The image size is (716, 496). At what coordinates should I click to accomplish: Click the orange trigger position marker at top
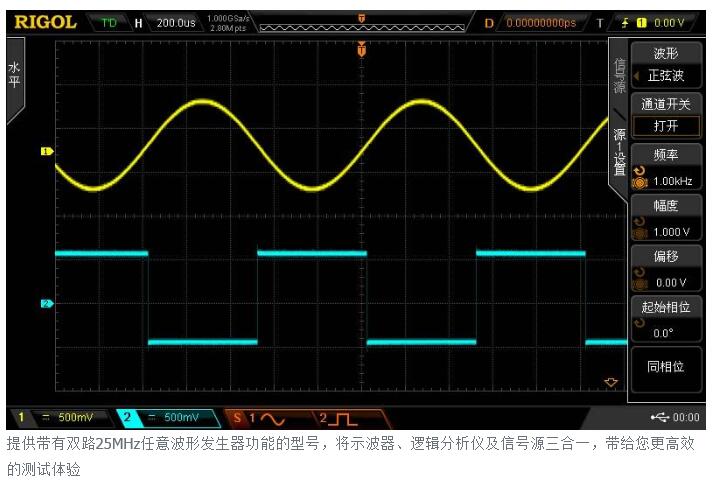pos(362,50)
